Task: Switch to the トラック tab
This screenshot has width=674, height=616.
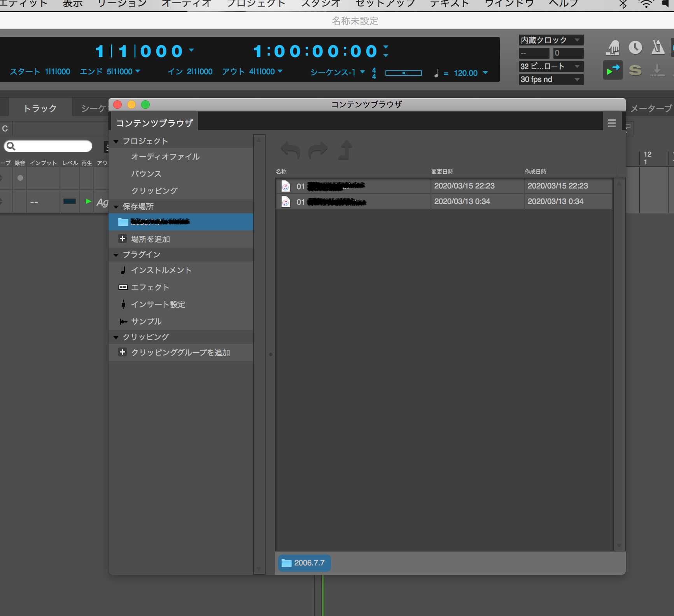Action: click(x=40, y=108)
